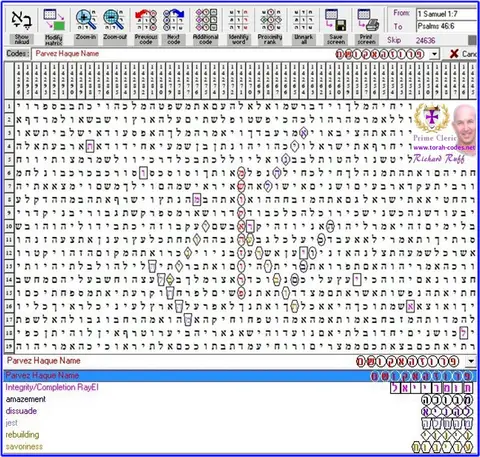Click row number 1 header

[x=9, y=106]
